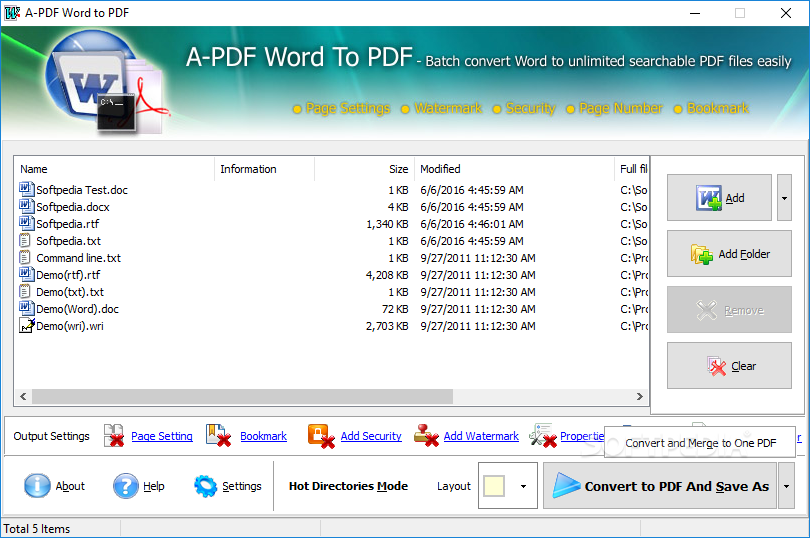The width and height of the screenshot is (810, 538).
Task: Click the 1,340 KB size cell
Action: click(387, 224)
